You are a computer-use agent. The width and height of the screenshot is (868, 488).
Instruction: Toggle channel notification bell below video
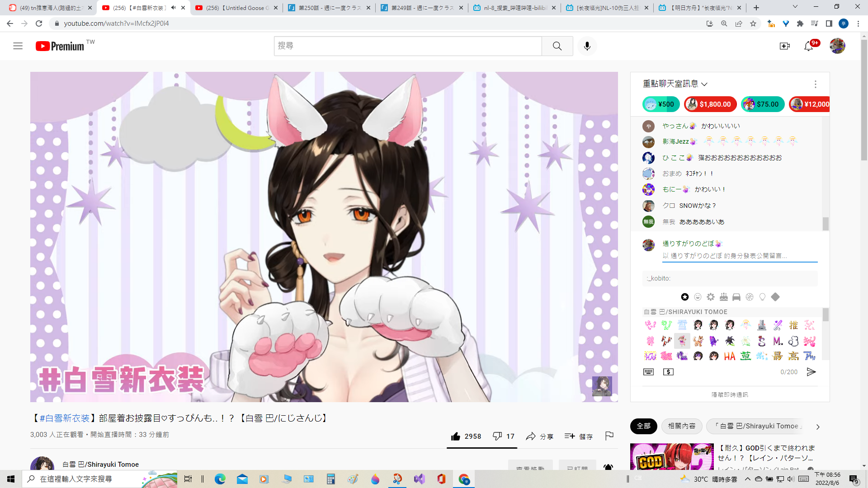608,468
